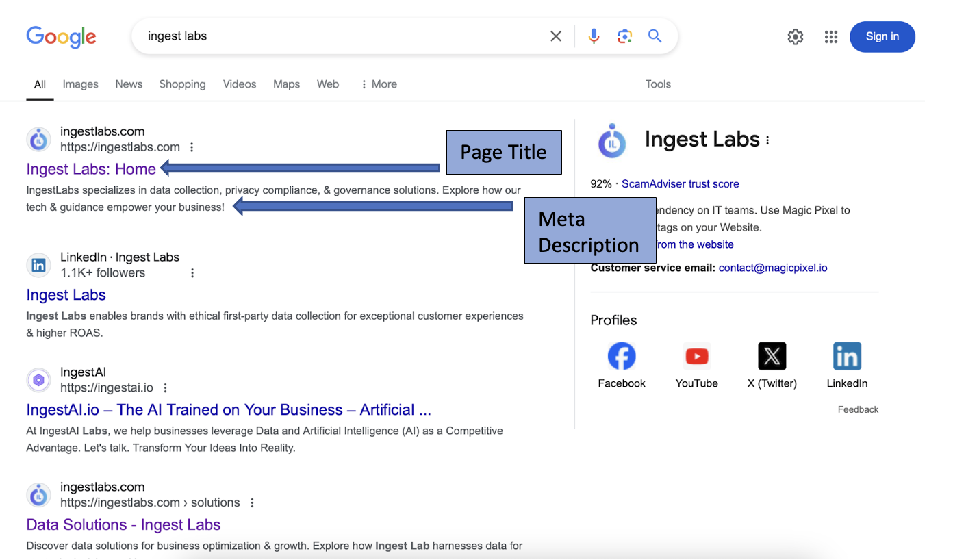Click the magnifying glass search icon

655,36
